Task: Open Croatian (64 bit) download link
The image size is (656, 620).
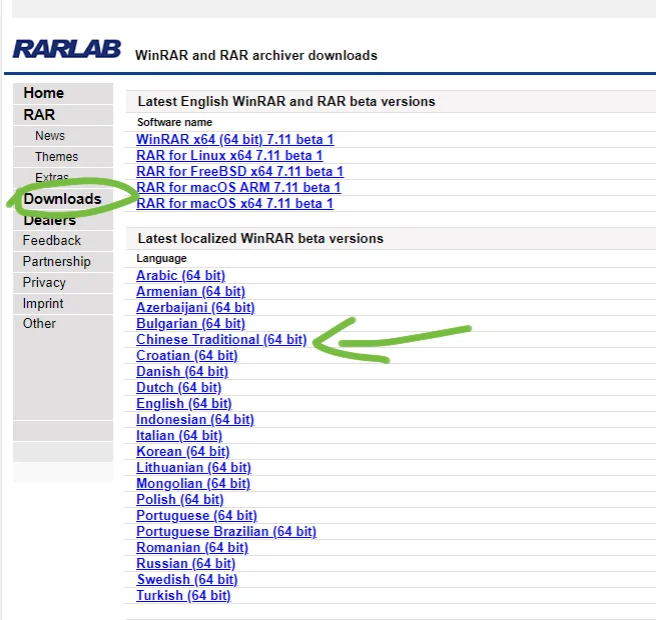Action: [x=187, y=355]
